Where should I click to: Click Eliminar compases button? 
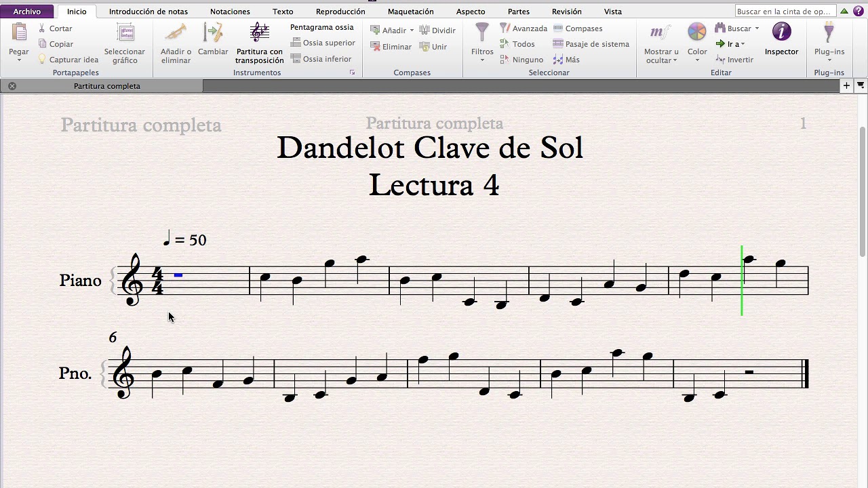391,47
